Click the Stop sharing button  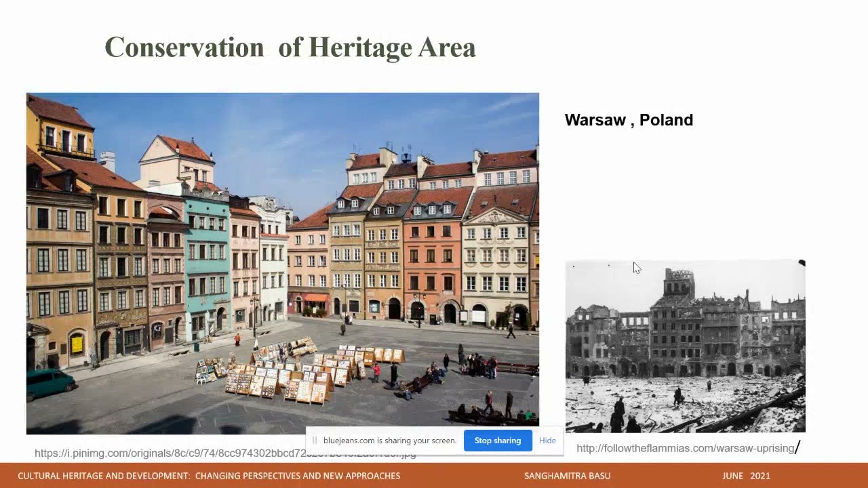498,441
